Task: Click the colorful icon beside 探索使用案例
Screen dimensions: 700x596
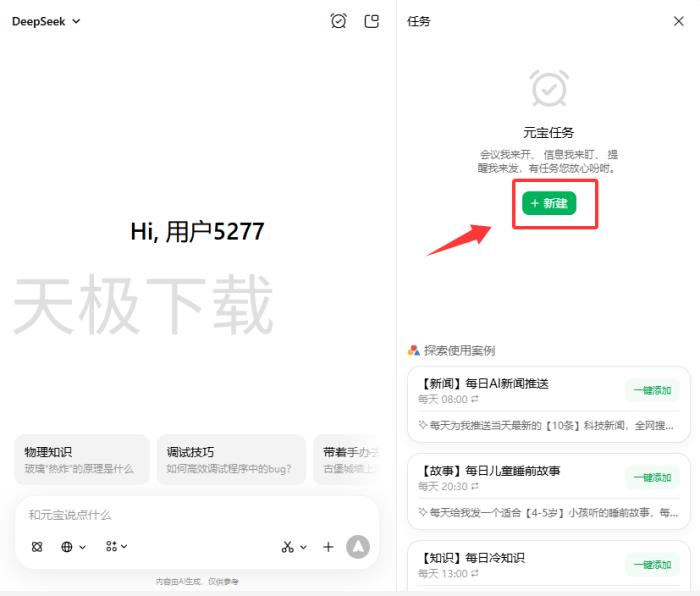Action: point(414,350)
